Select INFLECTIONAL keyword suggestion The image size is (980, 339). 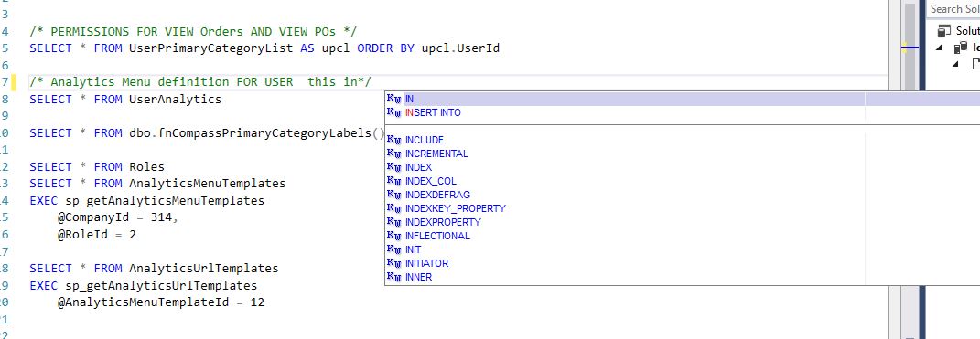pyautogui.click(x=437, y=236)
